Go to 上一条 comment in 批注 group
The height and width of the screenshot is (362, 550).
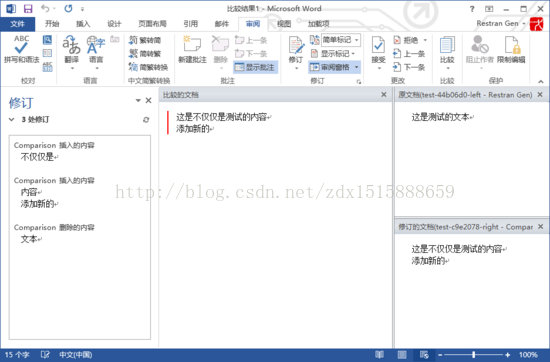pos(251,40)
